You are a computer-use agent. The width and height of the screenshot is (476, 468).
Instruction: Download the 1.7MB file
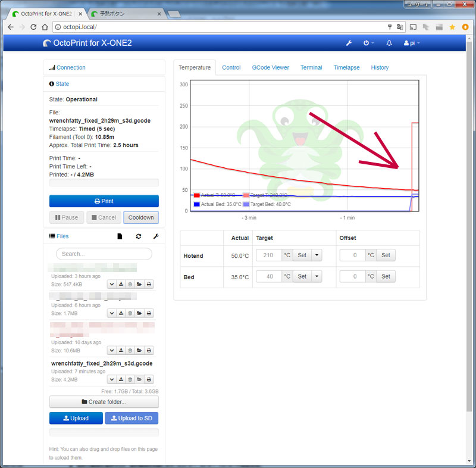pos(121,313)
